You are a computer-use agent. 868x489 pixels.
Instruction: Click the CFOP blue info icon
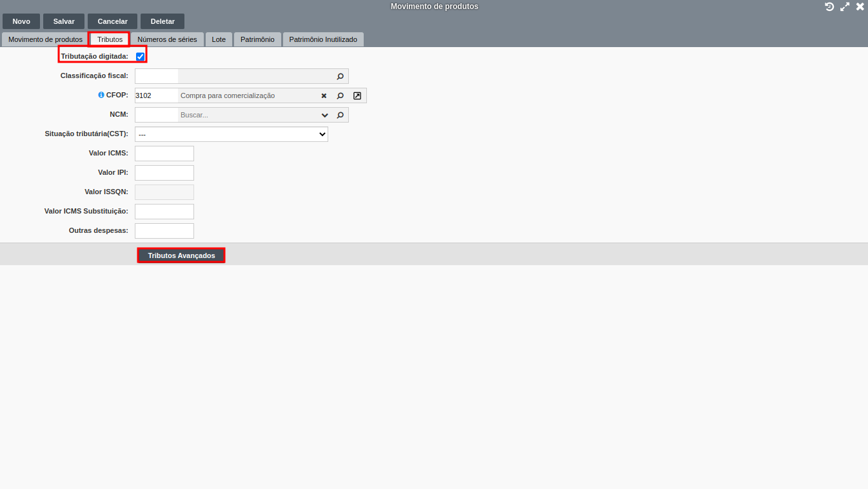pos(101,95)
